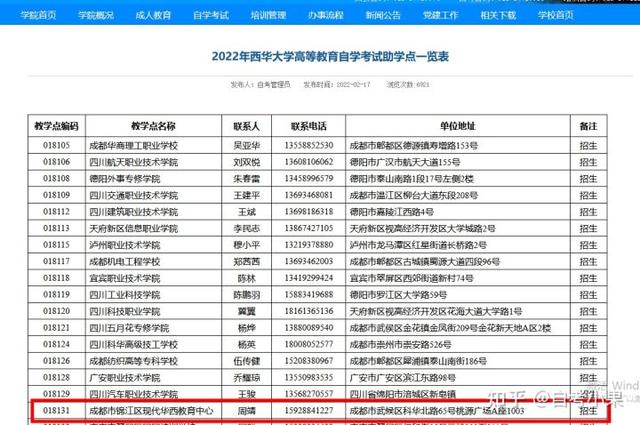
Task: Click the publish date 2022-02-17
Action: click(x=353, y=85)
